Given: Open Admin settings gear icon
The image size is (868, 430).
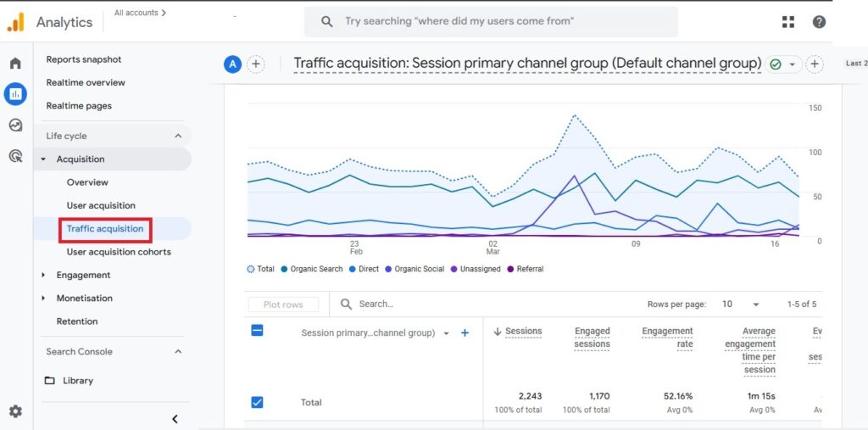Looking at the screenshot, I should [x=15, y=411].
